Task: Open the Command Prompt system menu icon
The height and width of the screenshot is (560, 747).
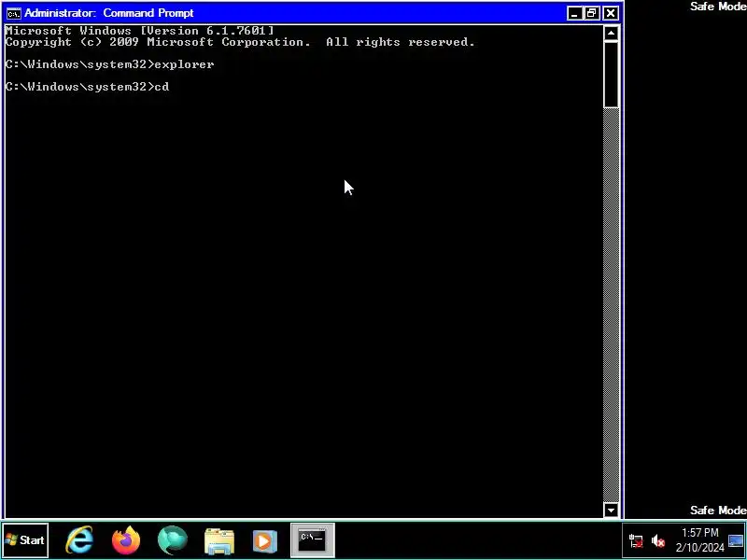Action: coord(13,13)
